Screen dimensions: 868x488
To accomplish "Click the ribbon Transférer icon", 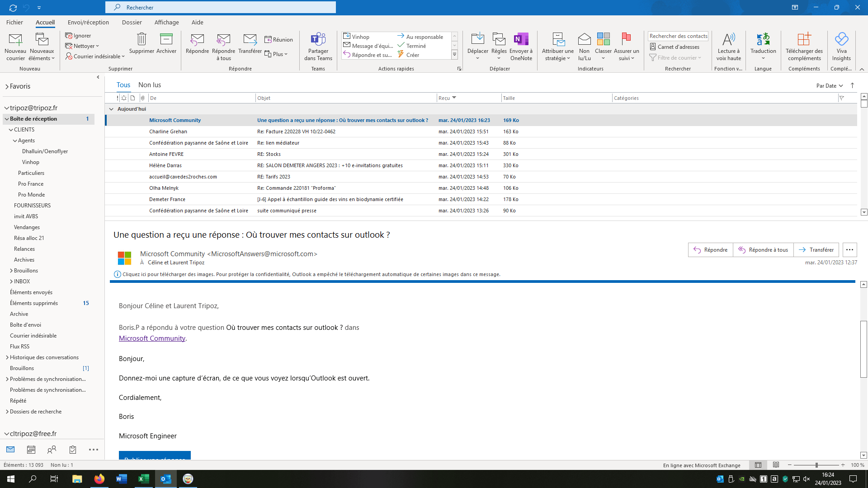I will click(x=250, y=40).
